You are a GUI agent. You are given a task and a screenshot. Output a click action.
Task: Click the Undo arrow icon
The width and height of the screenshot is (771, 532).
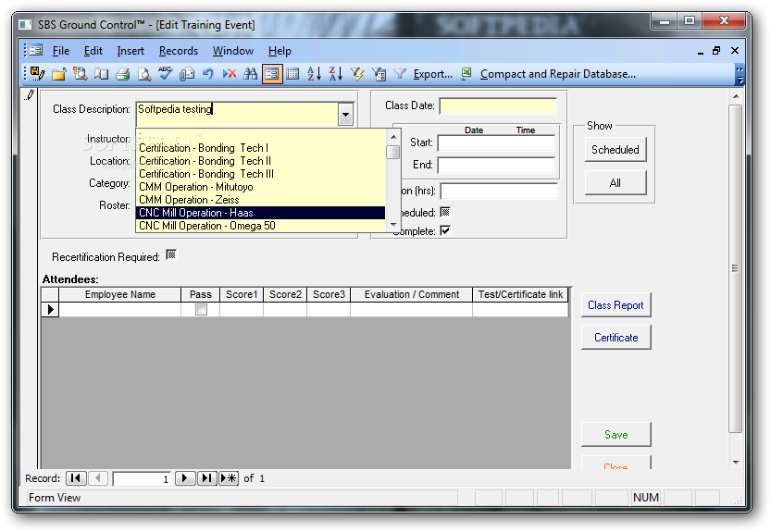(208, 74)
